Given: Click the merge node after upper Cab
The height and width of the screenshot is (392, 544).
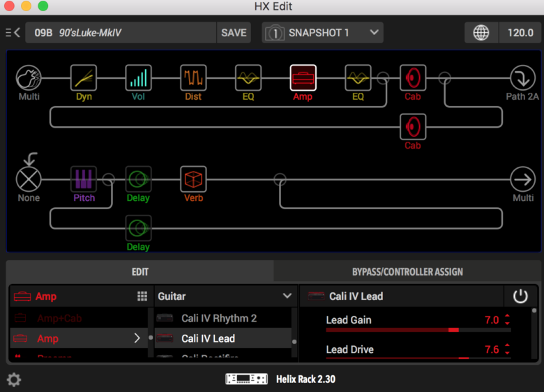Looking at the screenshot, I should [445, 78].
